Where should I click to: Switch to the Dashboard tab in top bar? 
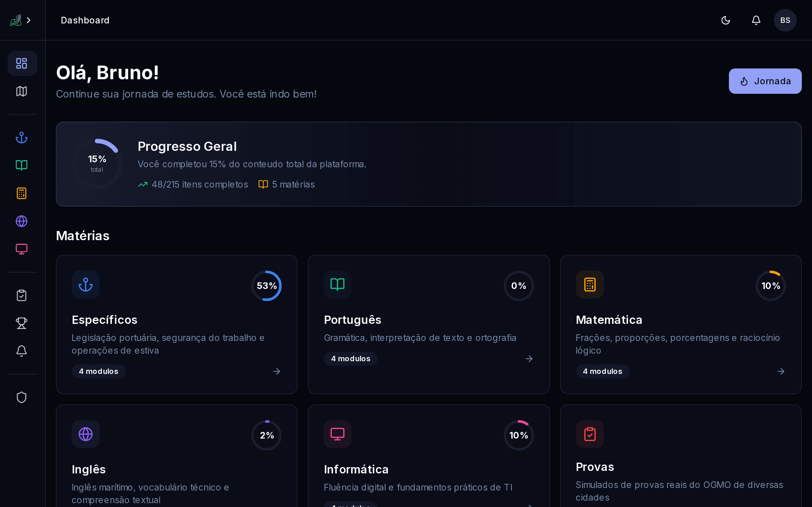click(85, 20)
